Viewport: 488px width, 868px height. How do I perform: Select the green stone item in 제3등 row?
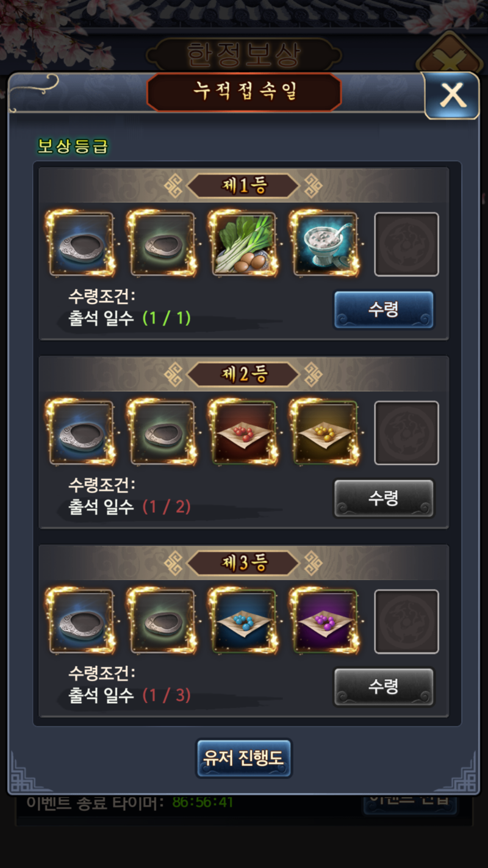162,621
